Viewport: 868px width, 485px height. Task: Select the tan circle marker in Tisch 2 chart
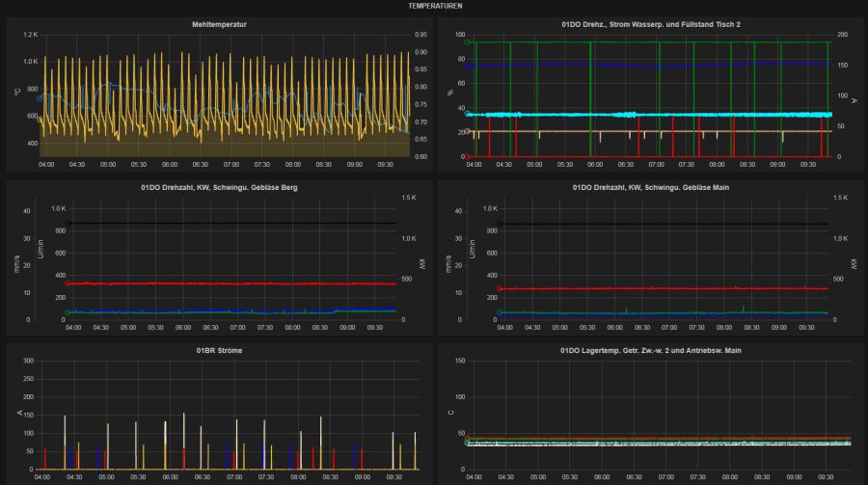coord(469,132)
